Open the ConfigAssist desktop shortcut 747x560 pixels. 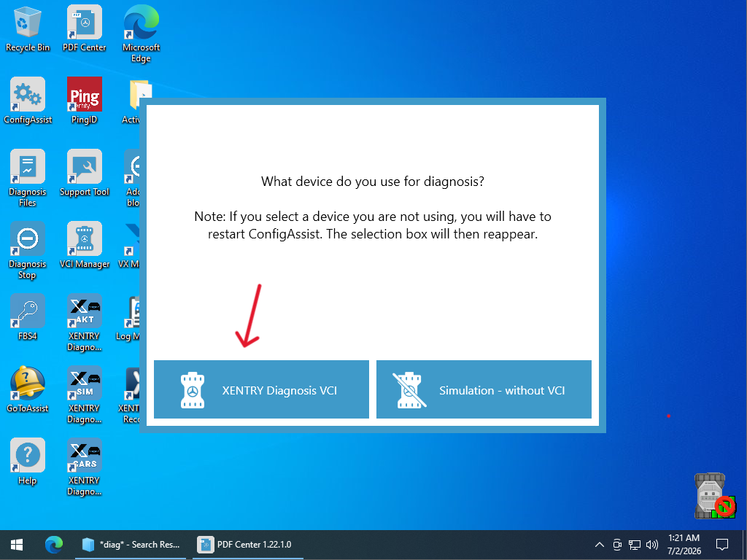pyautogui.click(x=28, y=101)
